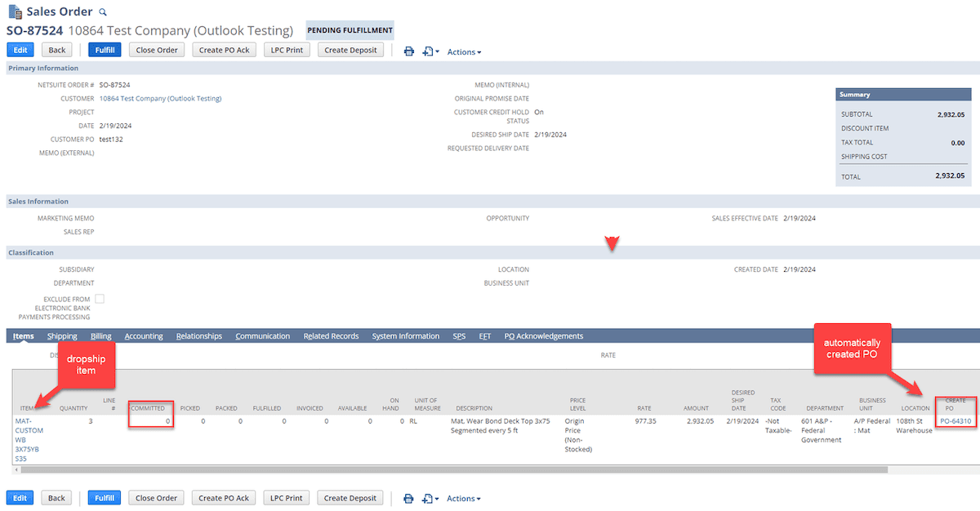This screenshot has height=511, width=980.
Task: Click the top LPC Print button
Action: (x=287, y=50)
